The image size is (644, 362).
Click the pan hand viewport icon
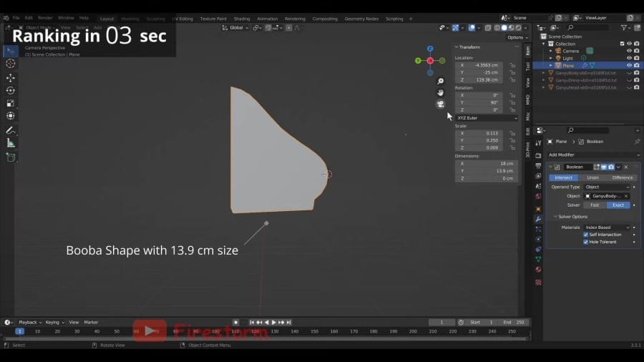pyautogui.click(x=440, y=93)
